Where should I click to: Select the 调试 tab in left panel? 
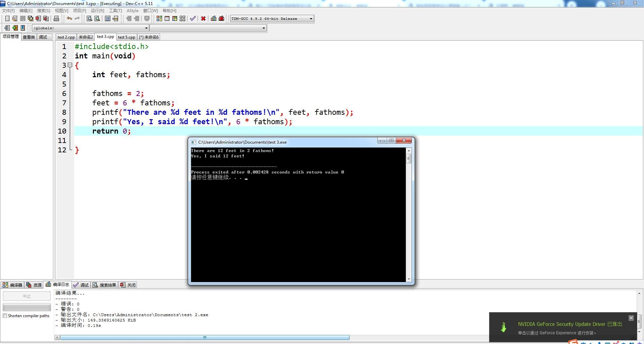(x=43, y=37)
